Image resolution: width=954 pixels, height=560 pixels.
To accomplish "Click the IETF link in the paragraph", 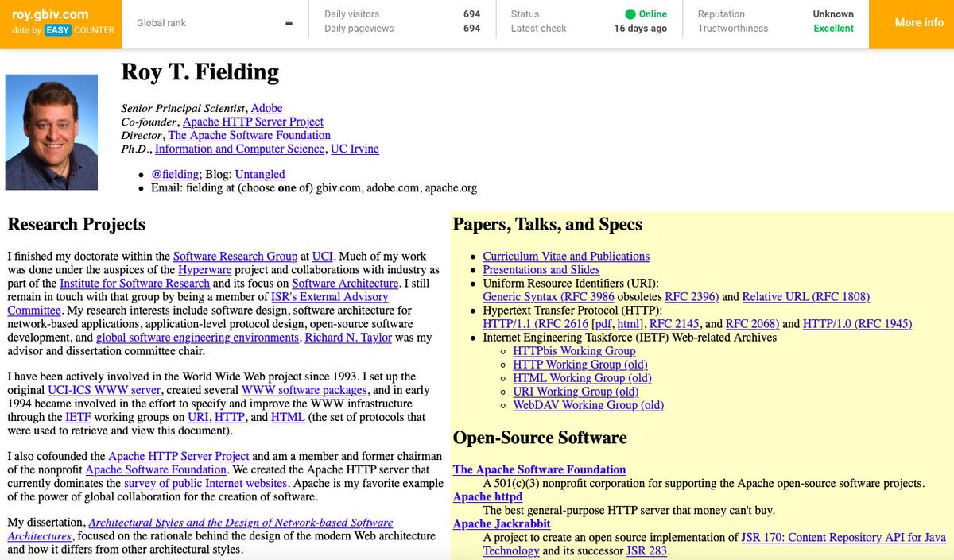I will tap(77, 417).
